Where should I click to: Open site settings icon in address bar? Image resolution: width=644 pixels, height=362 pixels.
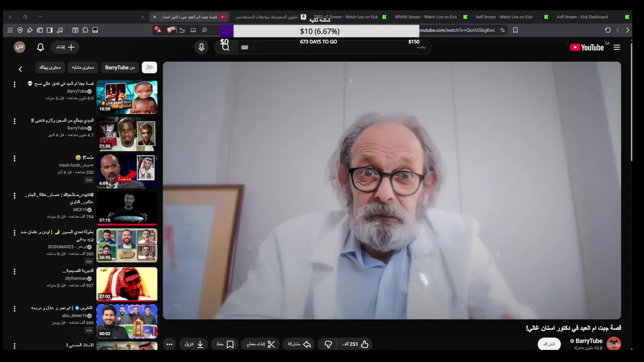502,30
